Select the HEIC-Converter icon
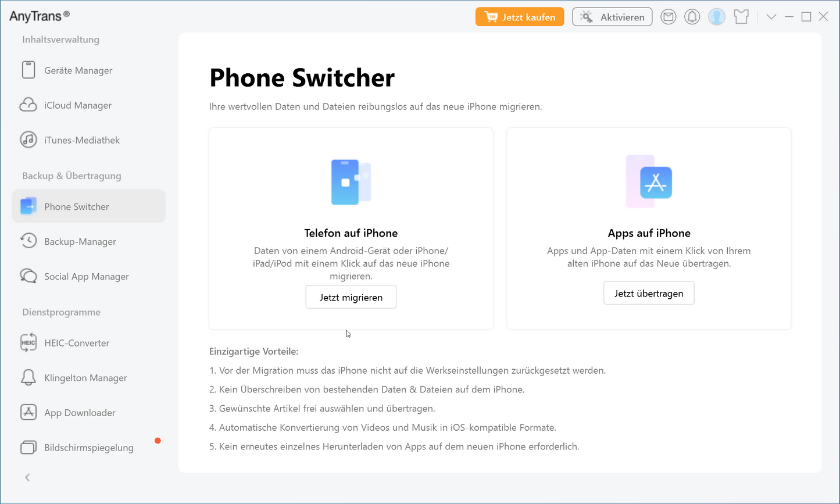The image size is (840, 504). click(28, 343)
